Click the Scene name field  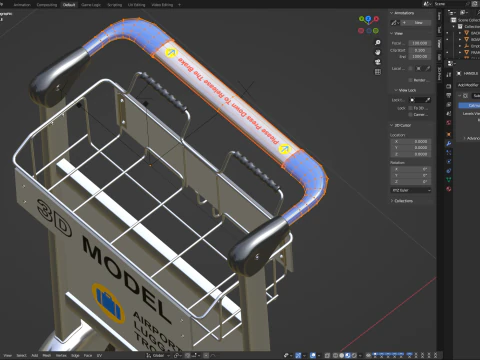click(x=451, y=4)
